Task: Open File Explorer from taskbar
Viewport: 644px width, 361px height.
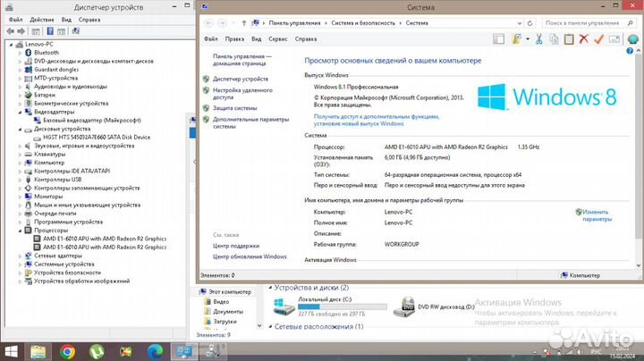Action: [38, 352]
